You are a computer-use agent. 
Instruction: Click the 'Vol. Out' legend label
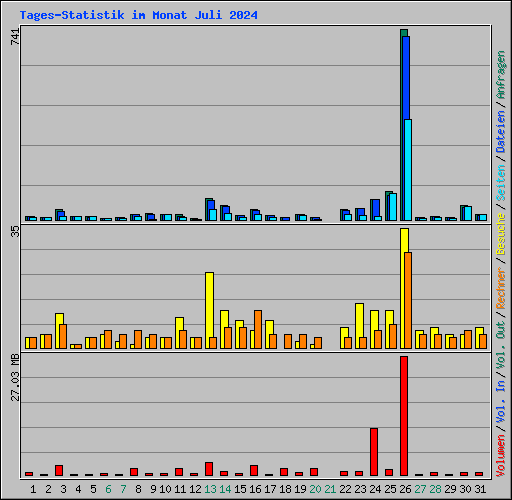coord(501,345)
